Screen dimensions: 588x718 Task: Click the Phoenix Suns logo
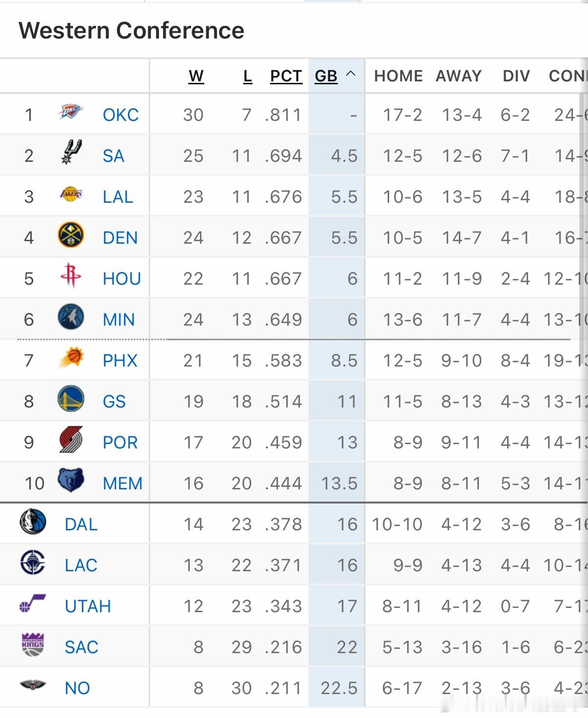71,358
